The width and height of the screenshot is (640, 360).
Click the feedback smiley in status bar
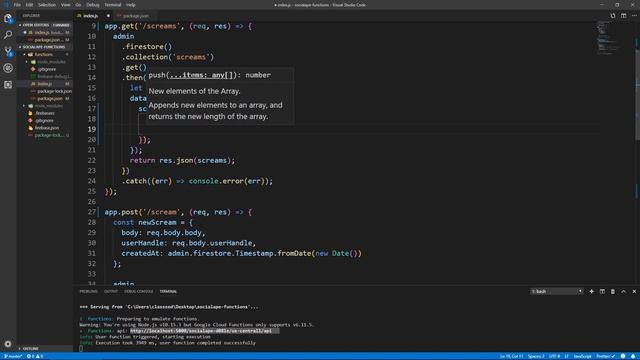point(623,356)
